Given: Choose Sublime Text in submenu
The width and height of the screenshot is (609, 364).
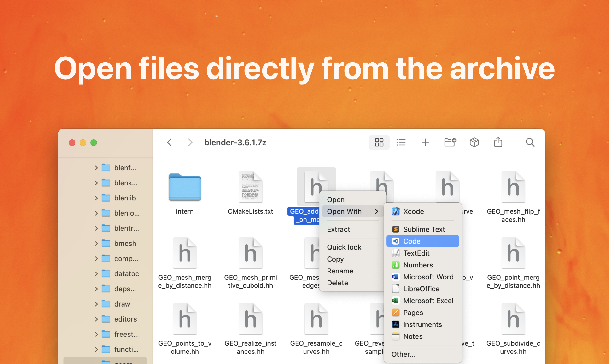Looking at the screenshot, I should [423, 229].
